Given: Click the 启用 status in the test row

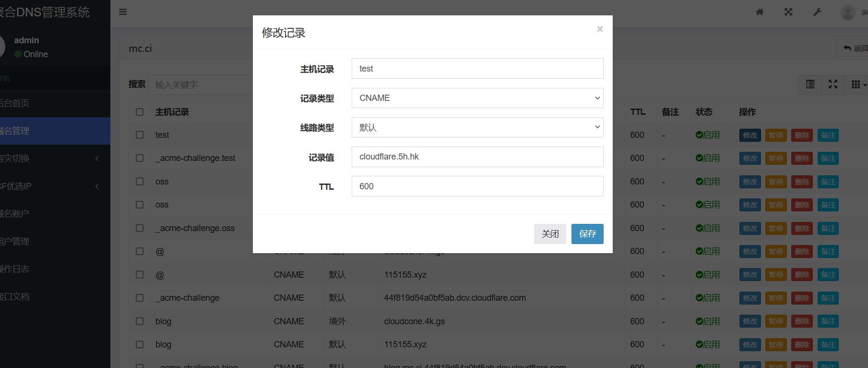Looking at the screenshot, I should [x=708, y=135].
